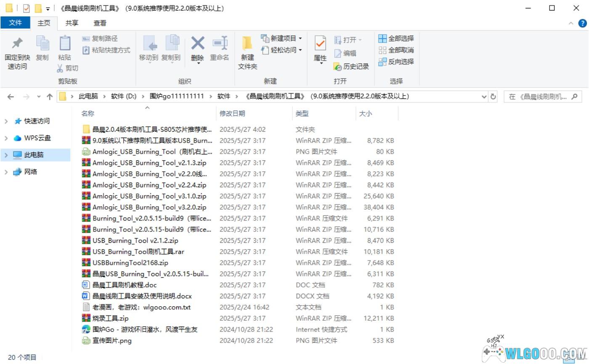This screenshot has width=589, height=364.
Task: Click the Pin to Quick Access icon
Action: pyautogui.click(x=17, y=44)
